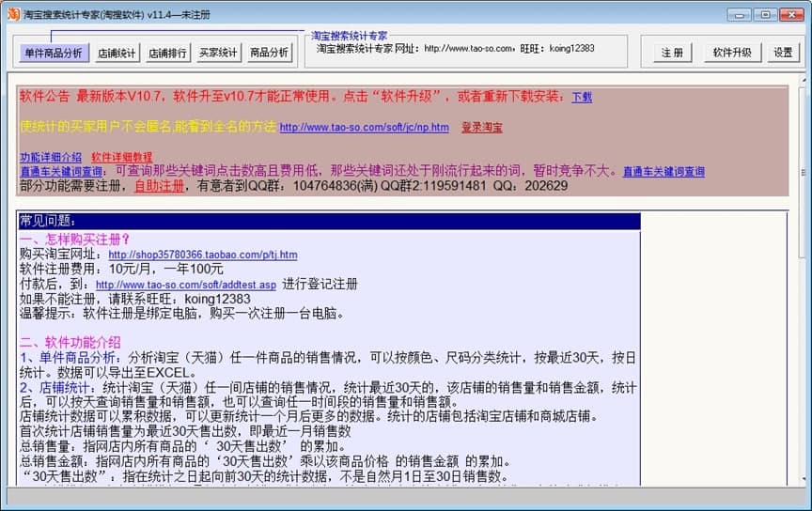Click the scroll-up arrow of the outer scrollbar
The image size is (812, 511).
[804, 80]
